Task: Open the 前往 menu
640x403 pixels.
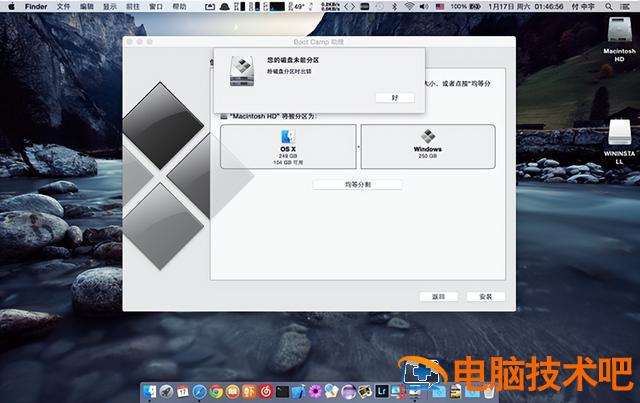Action: click(133, 7)
